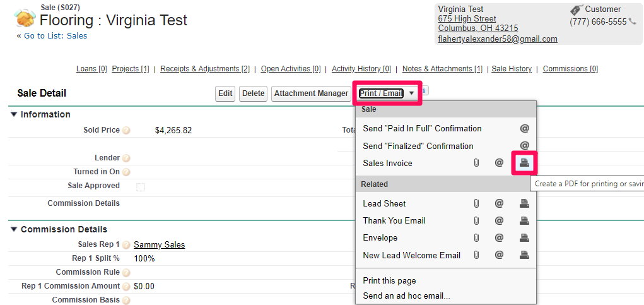Click the Envelope menu label
Viewport: 644px width, 305px height.
tap(380, 237)
